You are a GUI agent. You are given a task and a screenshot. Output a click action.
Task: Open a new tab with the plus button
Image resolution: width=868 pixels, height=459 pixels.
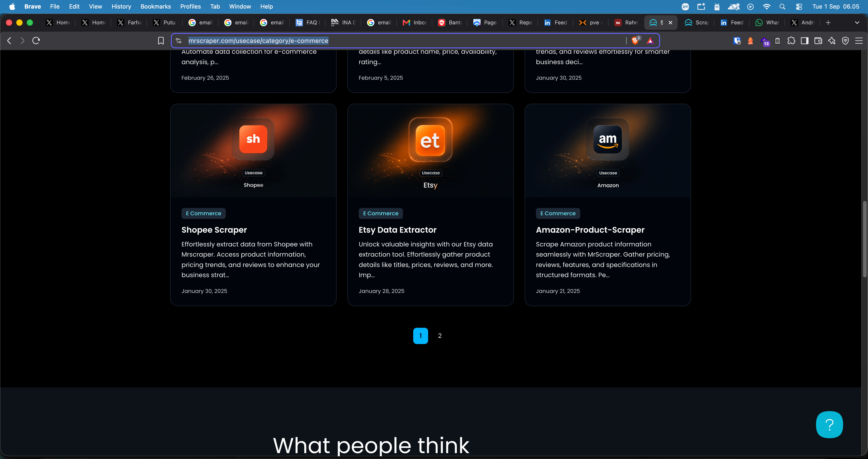point(828,23)
